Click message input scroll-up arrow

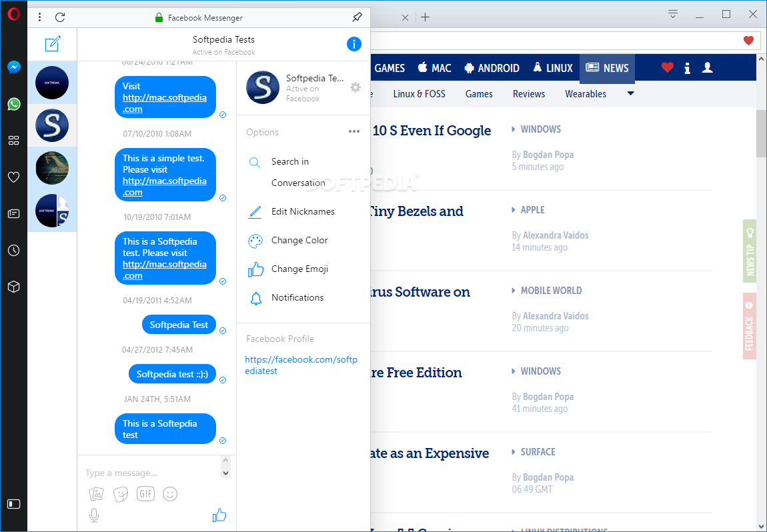pyautogui.click(x=225, y=460)
